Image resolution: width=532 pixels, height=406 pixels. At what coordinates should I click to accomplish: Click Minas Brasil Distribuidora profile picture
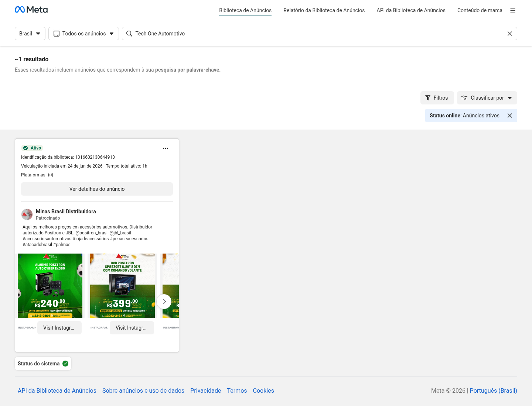(27, 214)
